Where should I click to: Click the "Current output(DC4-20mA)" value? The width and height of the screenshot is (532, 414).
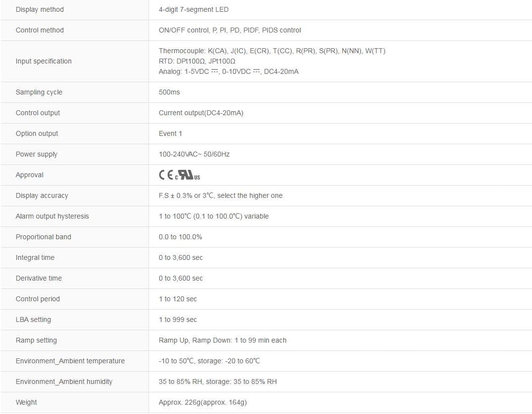pos(201,113)
